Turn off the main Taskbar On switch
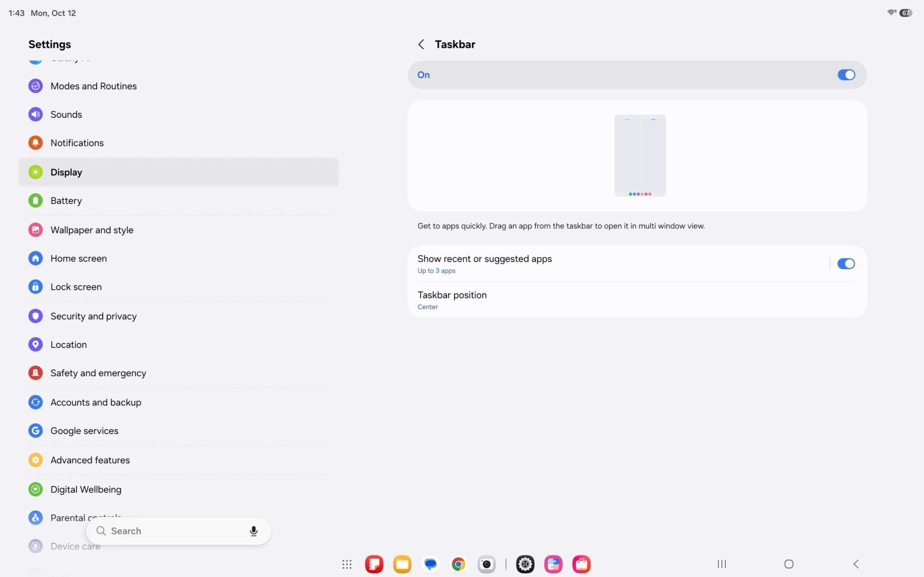This screenshot has height=577, width=924. 846,75
